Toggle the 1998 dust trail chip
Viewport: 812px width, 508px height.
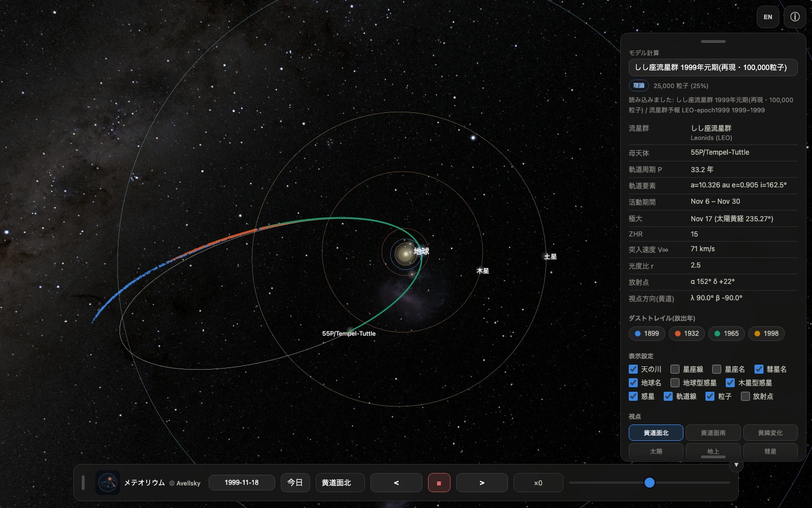pos(766,334)
